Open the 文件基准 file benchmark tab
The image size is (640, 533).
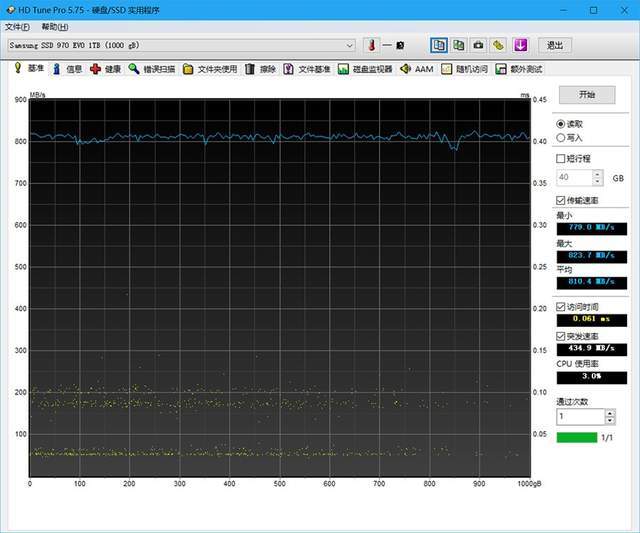307,69
